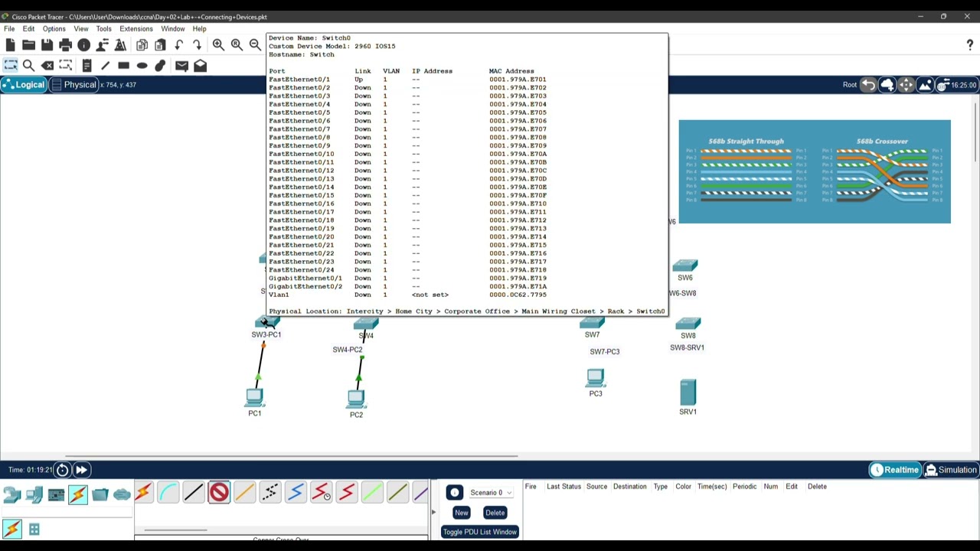Save the current network file
This screenshot has width=980, height=551.
coord(47,45)
